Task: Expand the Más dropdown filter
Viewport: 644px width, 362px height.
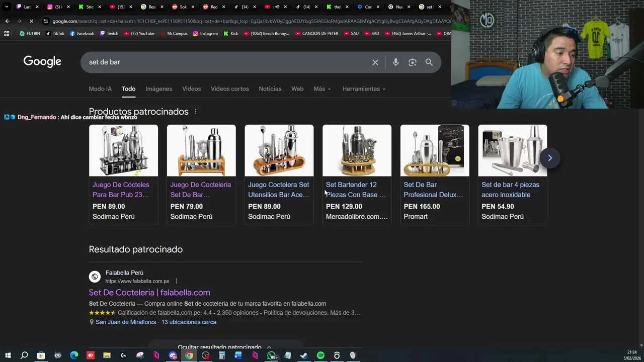Action: (x=322, y=89)
